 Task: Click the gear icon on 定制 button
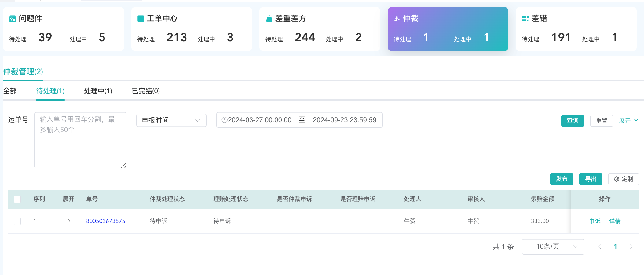[617, 179]
